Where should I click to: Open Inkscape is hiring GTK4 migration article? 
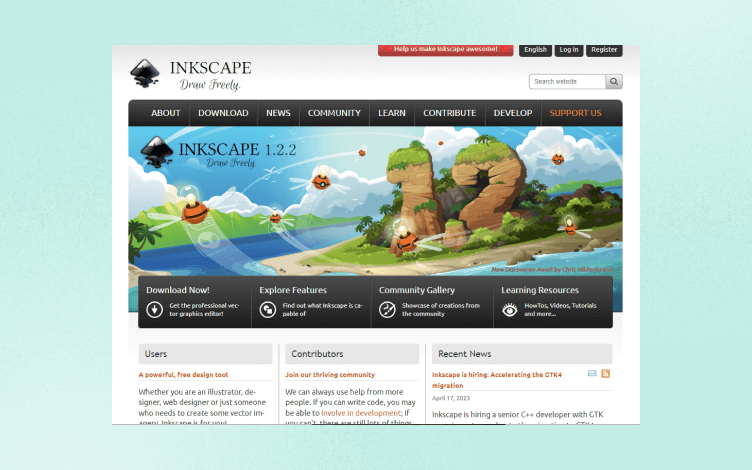(497, 380)
